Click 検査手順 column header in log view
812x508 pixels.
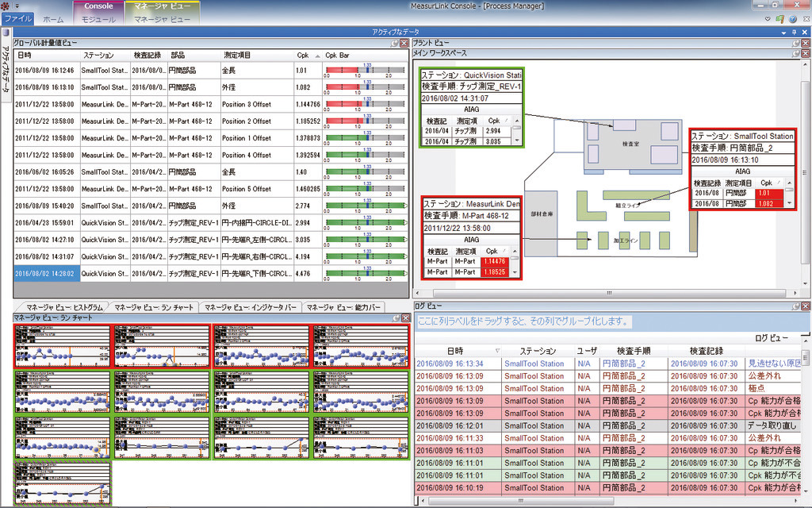(x=634, y=351)
